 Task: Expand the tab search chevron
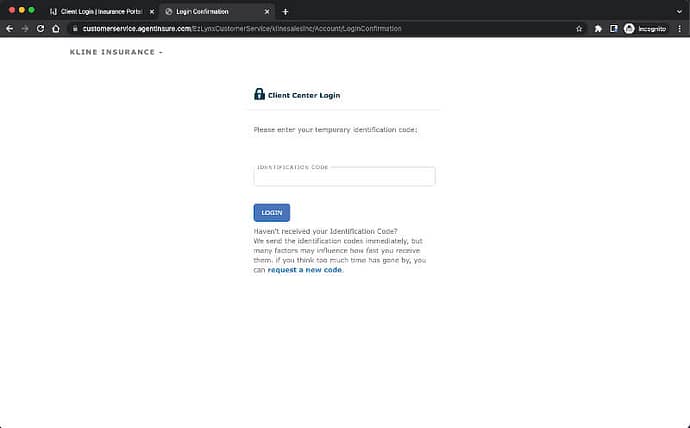(x=678, y=11)
